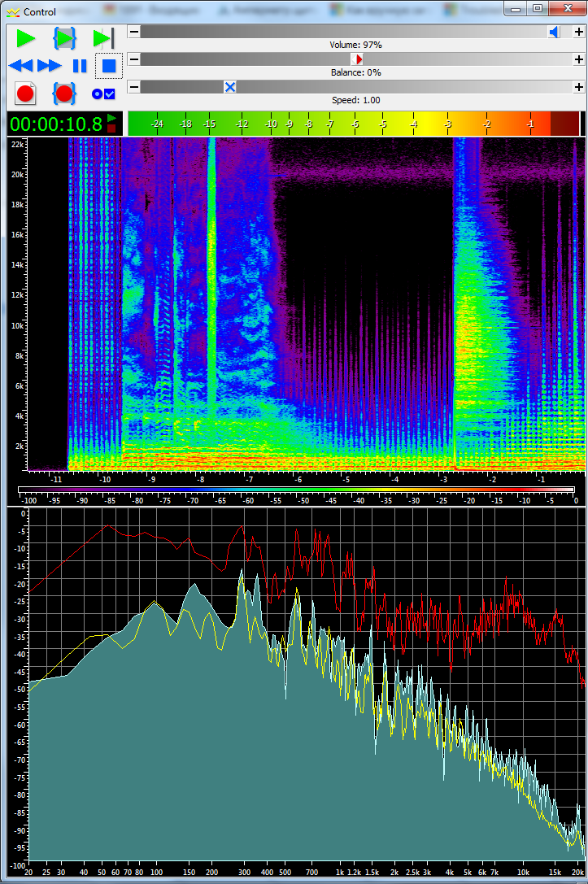588x884 pixels.
Task: Increase volume with the plus button
Action: point(579,32)
